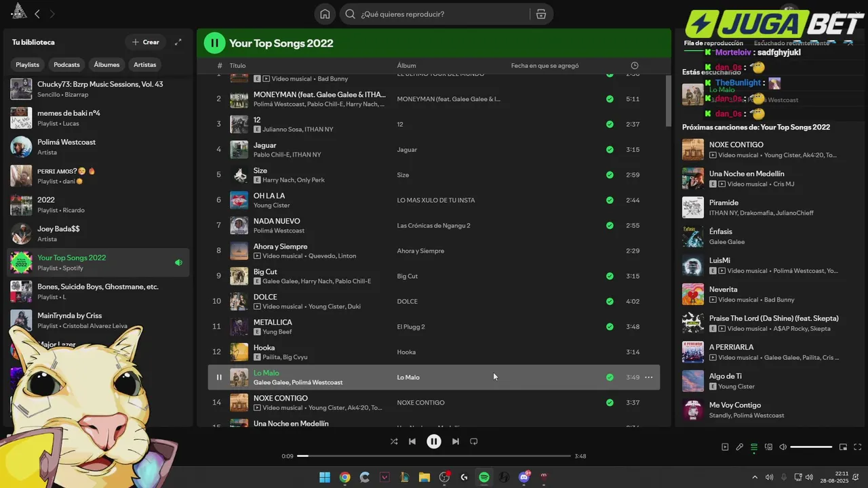The height and width of the screenshot is (488, 868).
Task: Toggle the saved checkmark for NADA NUEVO
Action: [x=610, y=226]
